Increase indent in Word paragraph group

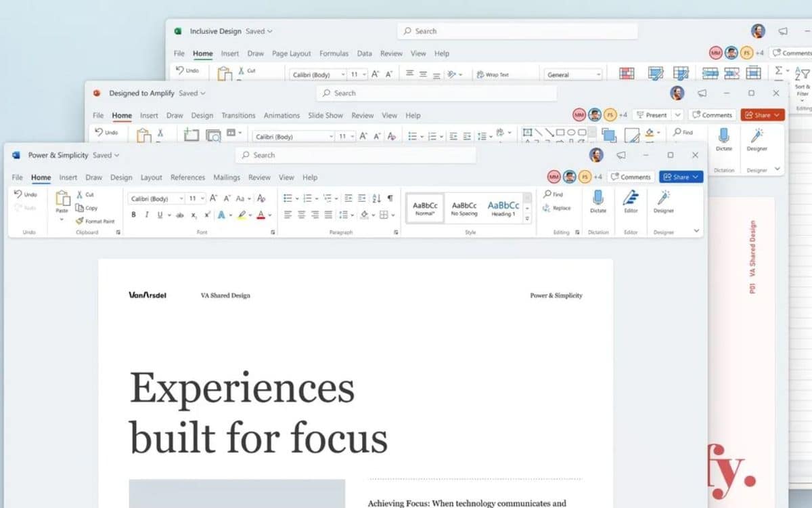point(362,198)
